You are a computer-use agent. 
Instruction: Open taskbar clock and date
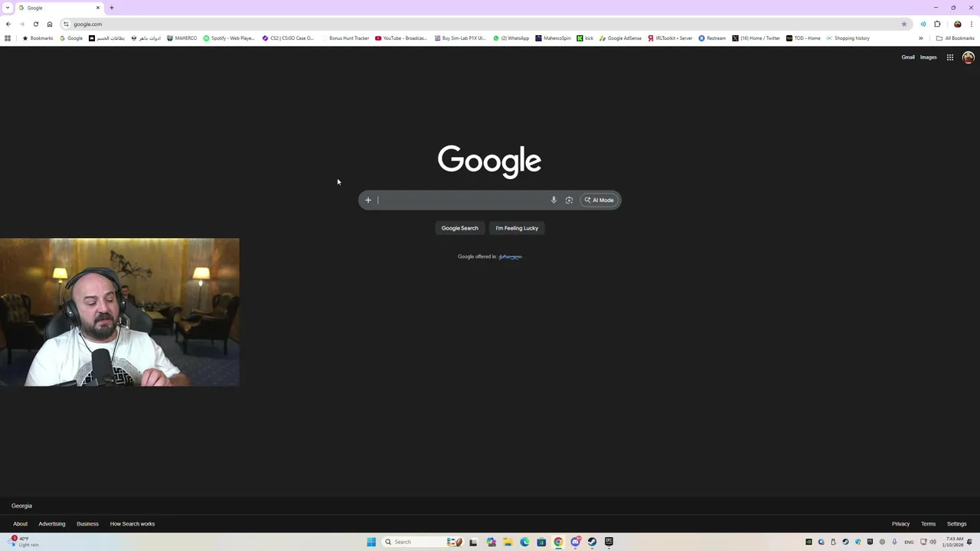(953, 542)
